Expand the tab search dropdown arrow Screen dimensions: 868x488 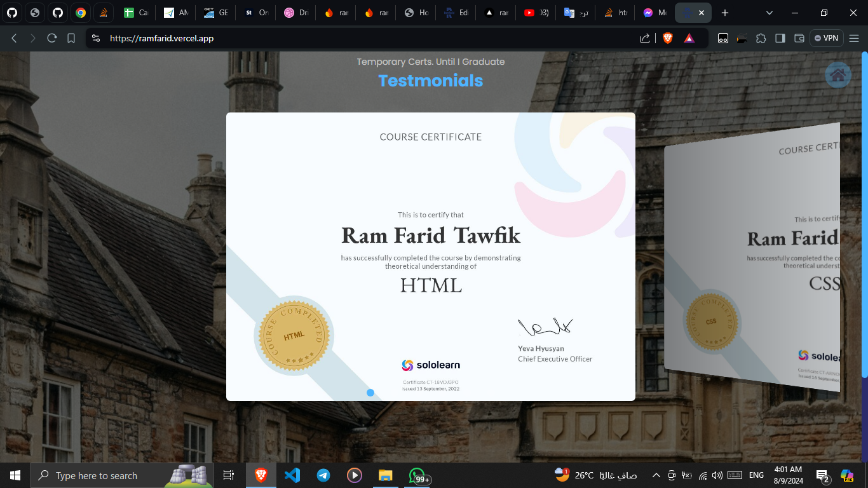(770, 13)
